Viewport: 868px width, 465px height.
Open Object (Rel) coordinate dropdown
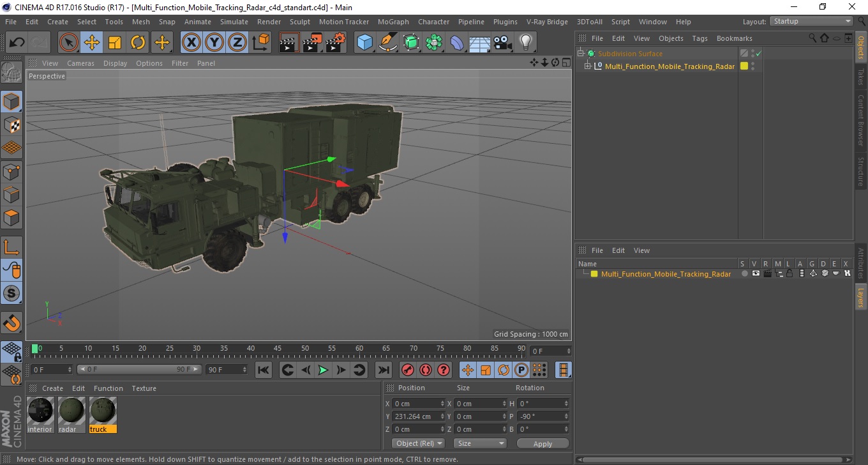point(418,443)
